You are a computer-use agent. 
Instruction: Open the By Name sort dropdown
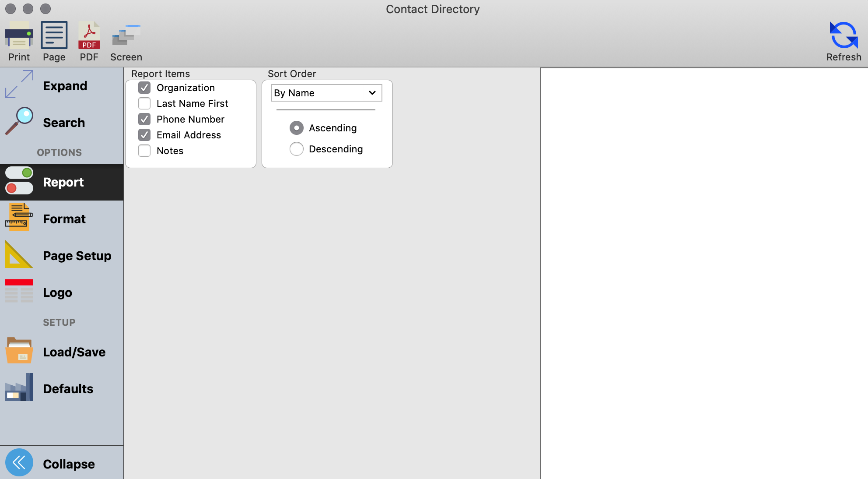[326, 93]
